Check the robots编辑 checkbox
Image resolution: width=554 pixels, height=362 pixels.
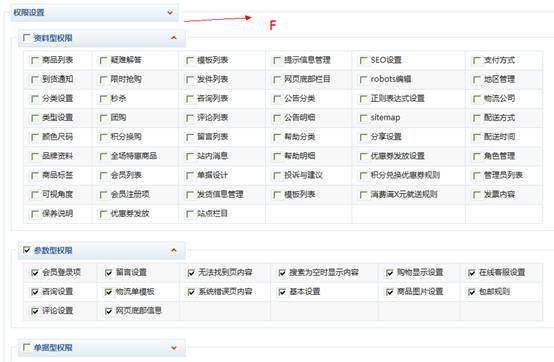tap(363, 79)
